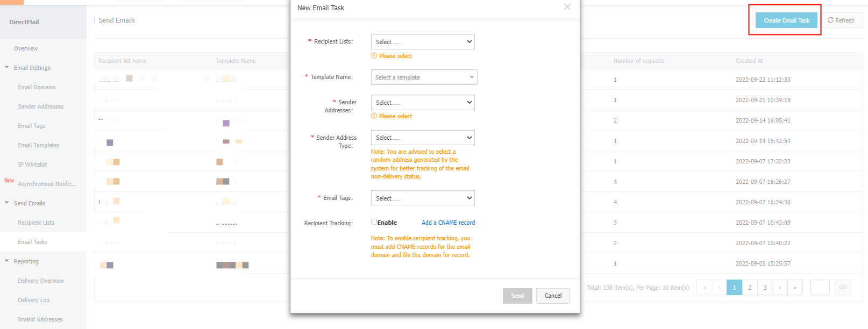Image resolution: width=868 pixels, height=329 pixels.
Task: Close the New Email Task dialog
Action: [x=567, y=7]
